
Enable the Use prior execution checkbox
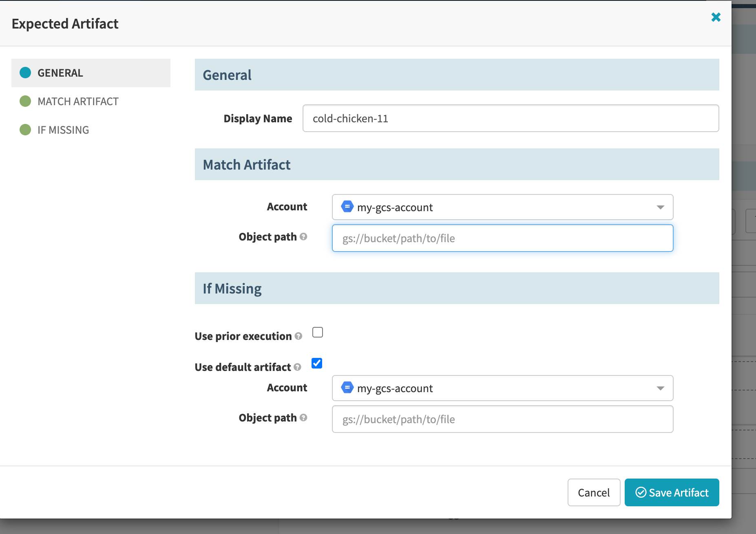tap(318, 332)
